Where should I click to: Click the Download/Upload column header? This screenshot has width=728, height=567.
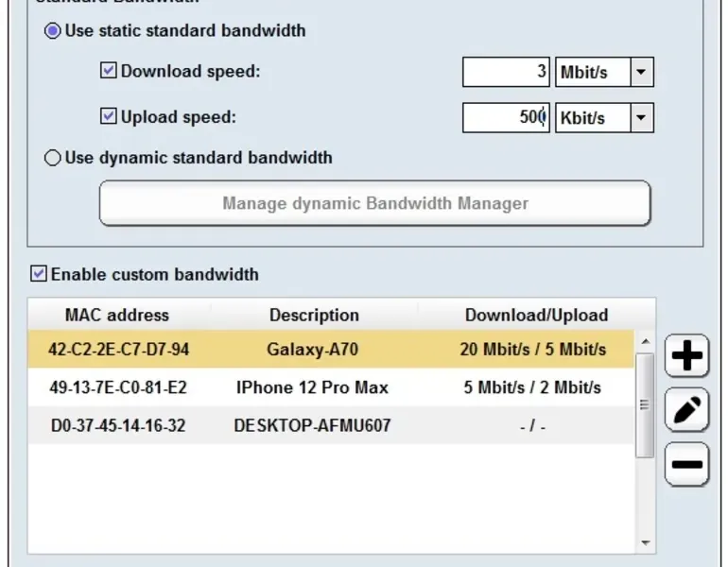click(536, 315)
